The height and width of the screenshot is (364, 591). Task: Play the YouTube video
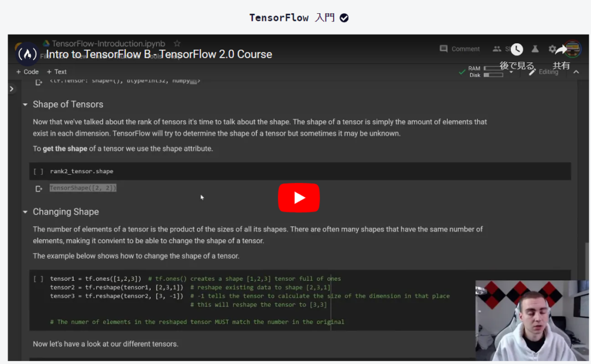tap(298, 198)
